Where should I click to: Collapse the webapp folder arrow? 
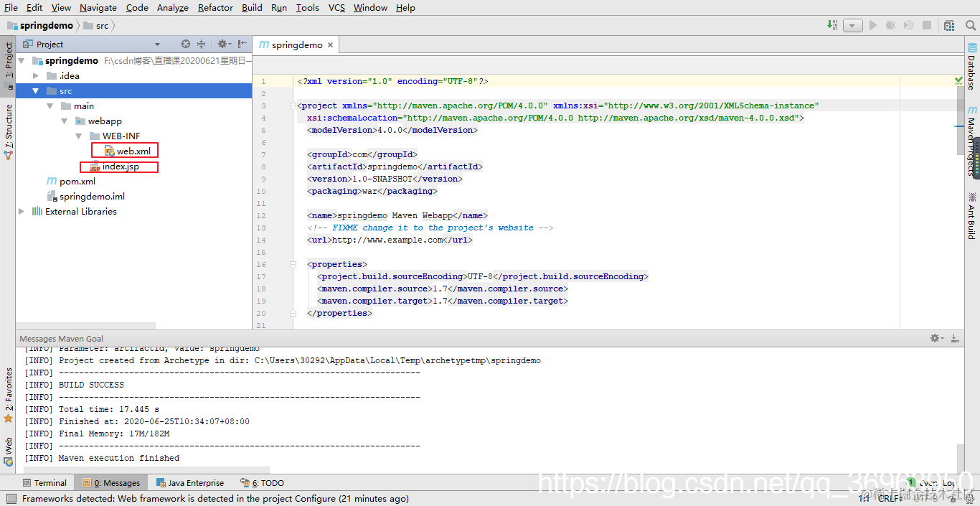[x=65, y=121]
